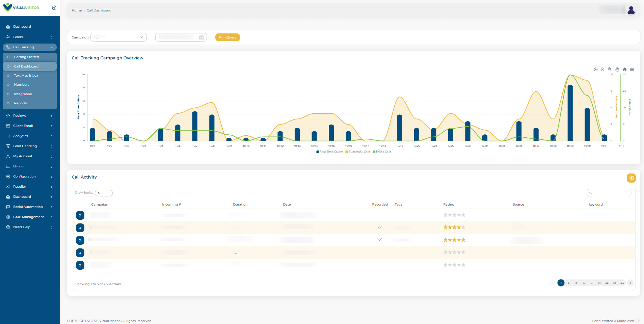This screenshot has height=324, width=644.
Task: Click the call activity search field
Action: (609, 193)
